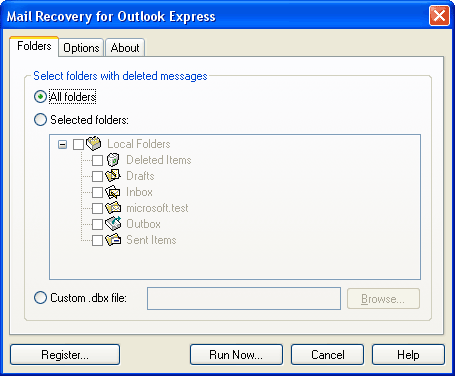Image resolution: width=455 pixels, height=376 pixels.
Task: Open the About tab
Action: click(x=125, y=48)
